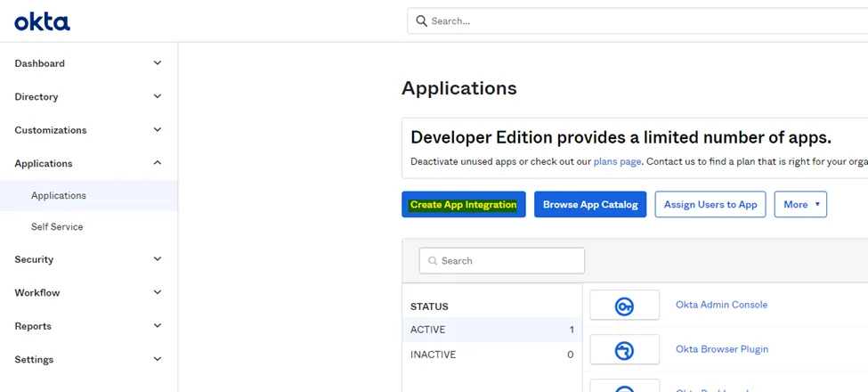Click the Developer Edition notice heading
The height and width of the screenshot is (392, 868).
[621, 137]
